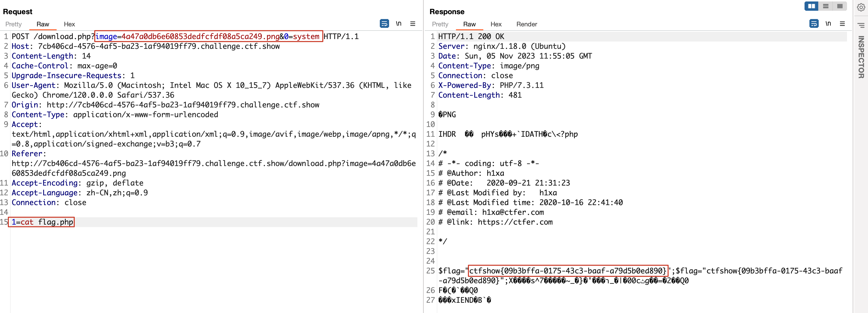Click the request Connection: close line
This screenshot has height=313, width=868.
coord(49,202)
